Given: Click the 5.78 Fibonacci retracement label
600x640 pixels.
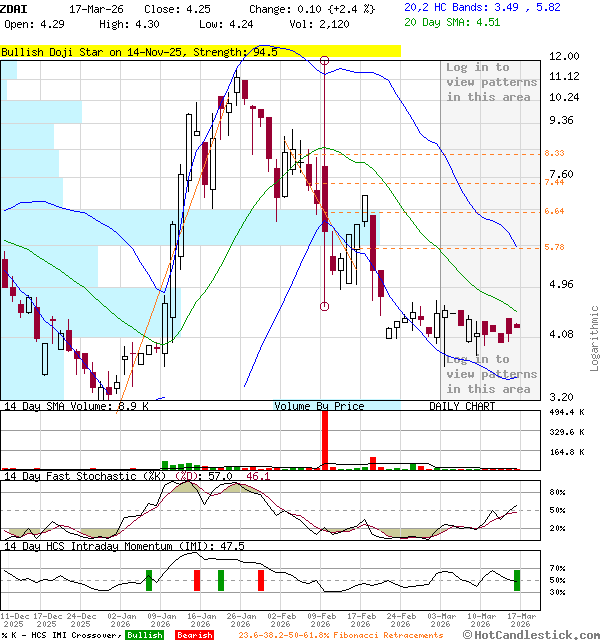Looking at the screenshot, I should (x=554, y=247).
